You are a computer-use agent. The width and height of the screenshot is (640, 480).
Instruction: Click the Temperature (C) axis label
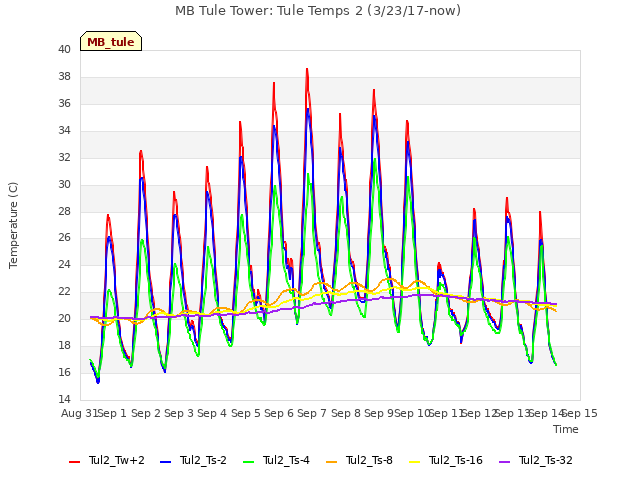point(13,225)
